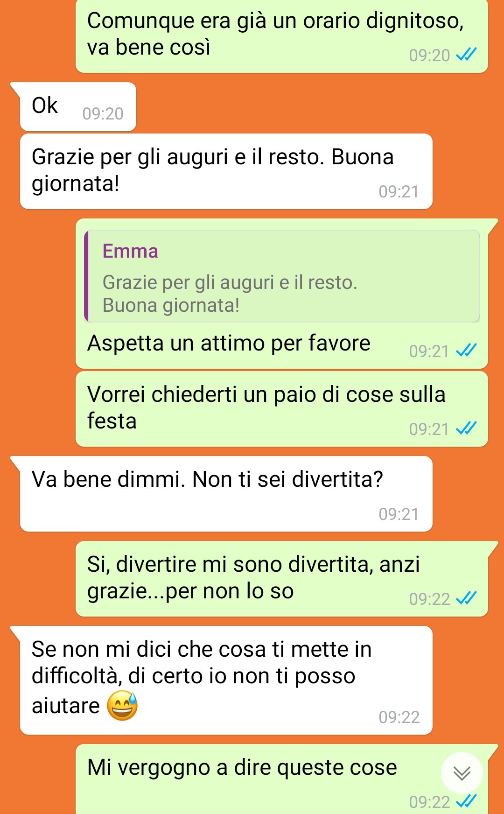Tap blue ticks on 'Vorrei chiederti' message

point(466,428)
